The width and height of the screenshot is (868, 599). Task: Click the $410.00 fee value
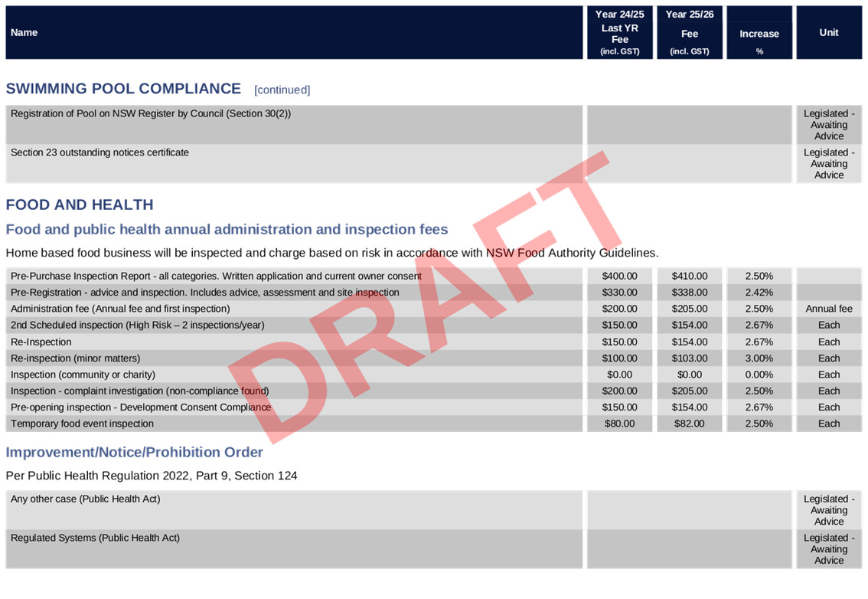(689, 276)
